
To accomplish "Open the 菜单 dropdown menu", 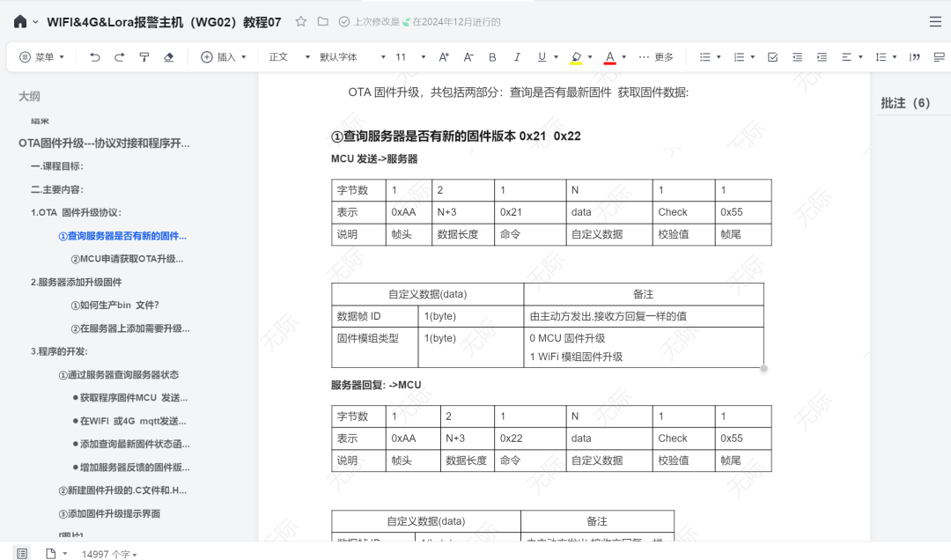I will [x=42, y=57].
